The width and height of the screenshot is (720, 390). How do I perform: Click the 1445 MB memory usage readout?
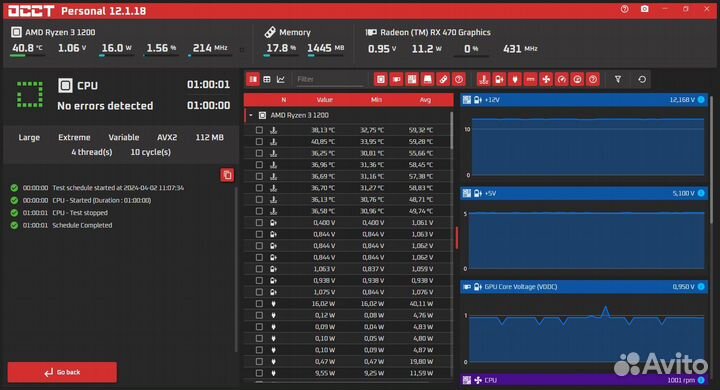pyautogui.click(x=325, y=48)
